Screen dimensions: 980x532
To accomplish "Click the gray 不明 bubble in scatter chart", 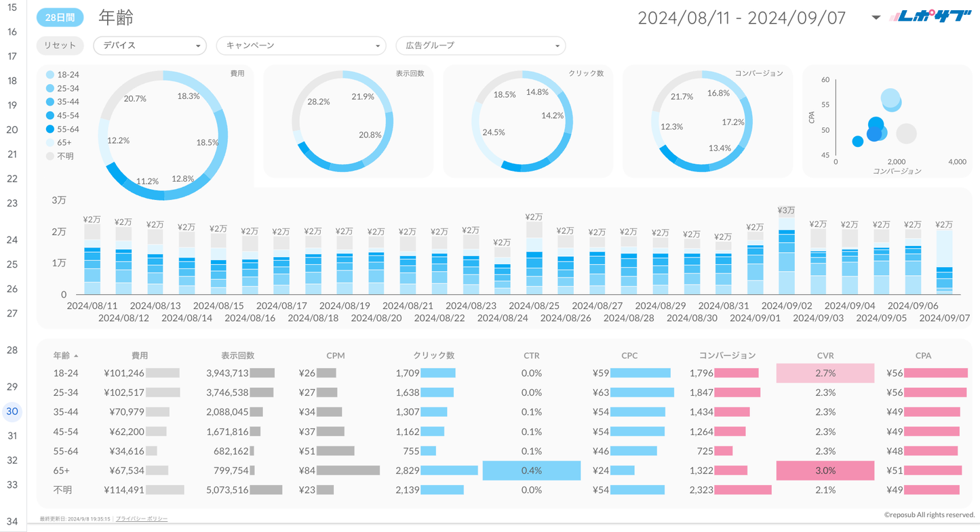I will 906,134.
